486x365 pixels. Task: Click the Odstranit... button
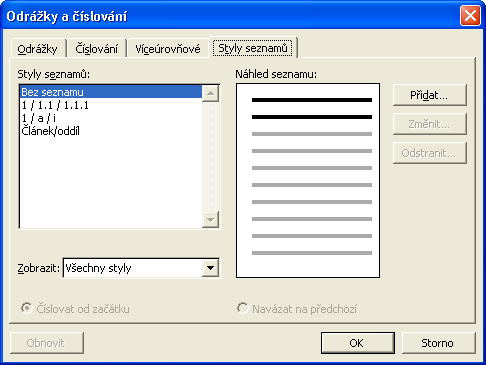(429, 153)
